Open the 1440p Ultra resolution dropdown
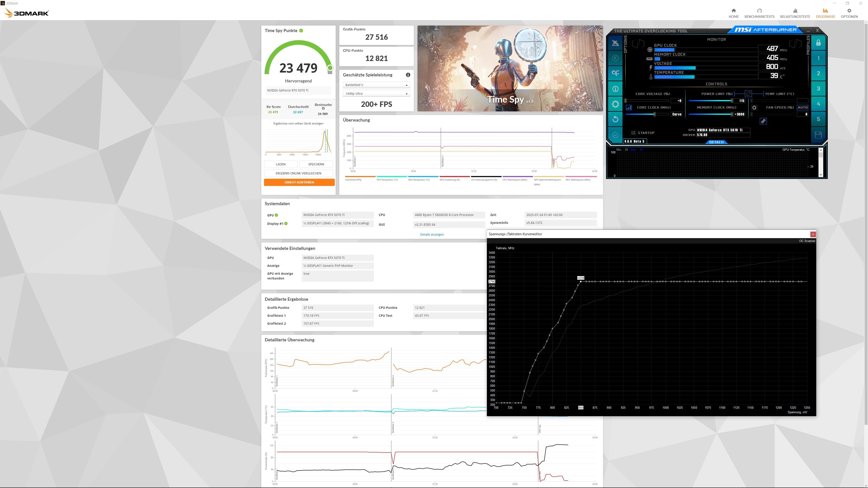Screen dimensions: 868x488 [x=376, y=94]
